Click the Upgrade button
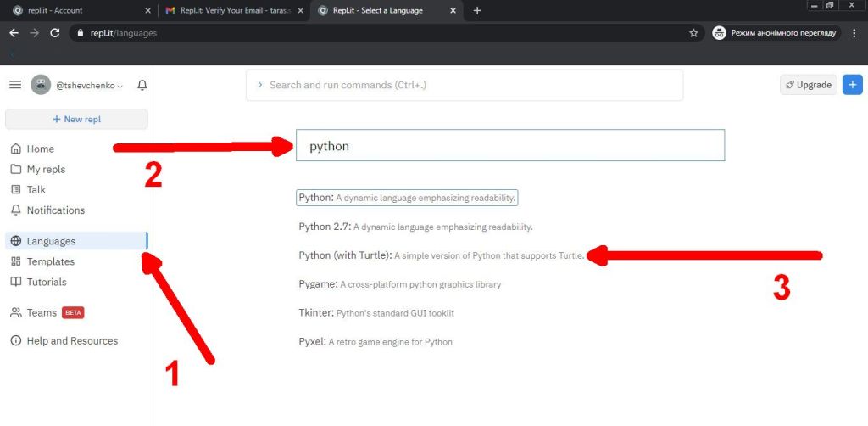868x426 pixels. click(808, 85)
